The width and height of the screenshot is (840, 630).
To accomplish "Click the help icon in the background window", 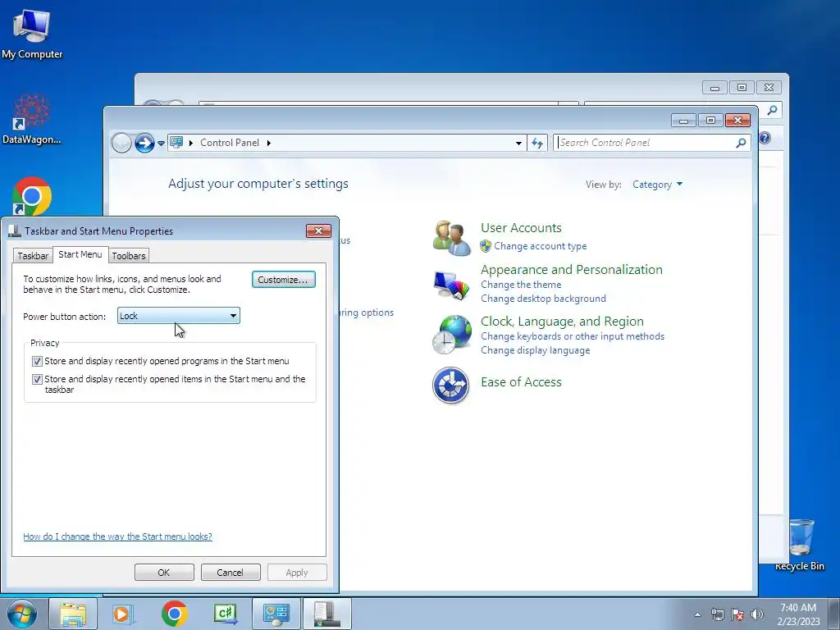I will pos(765,138).
